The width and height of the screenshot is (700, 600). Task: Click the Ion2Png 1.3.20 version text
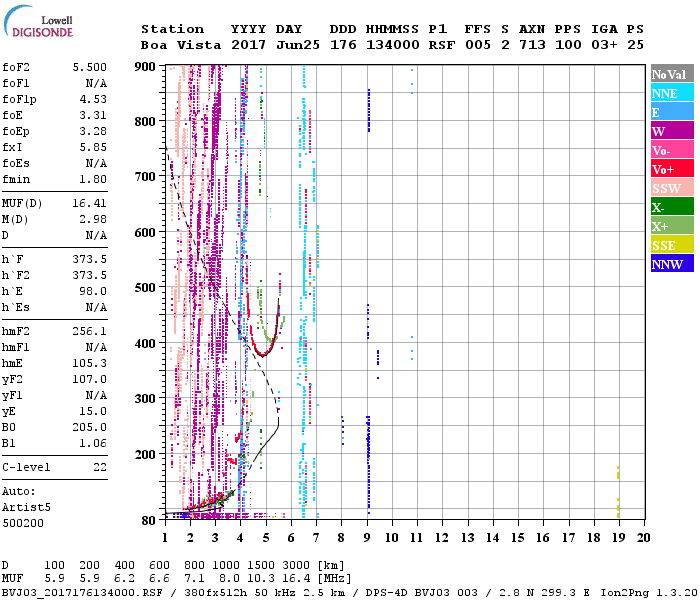649,592
